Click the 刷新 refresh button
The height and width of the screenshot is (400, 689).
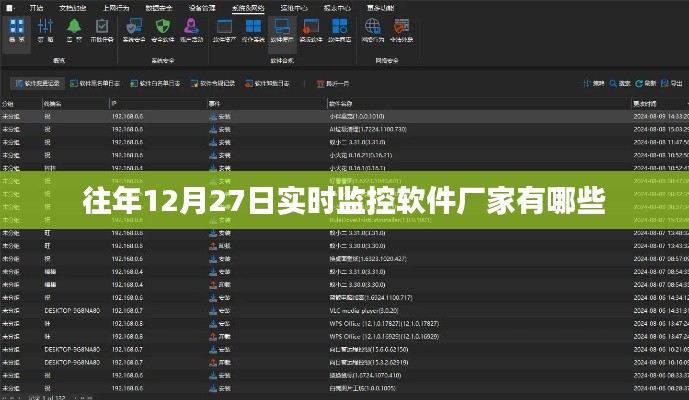coord(645,84)
